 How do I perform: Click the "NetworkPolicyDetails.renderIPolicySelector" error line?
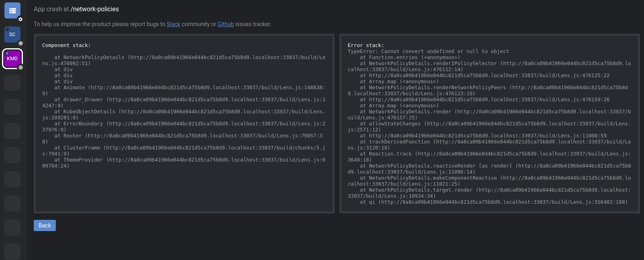(489, 66)
